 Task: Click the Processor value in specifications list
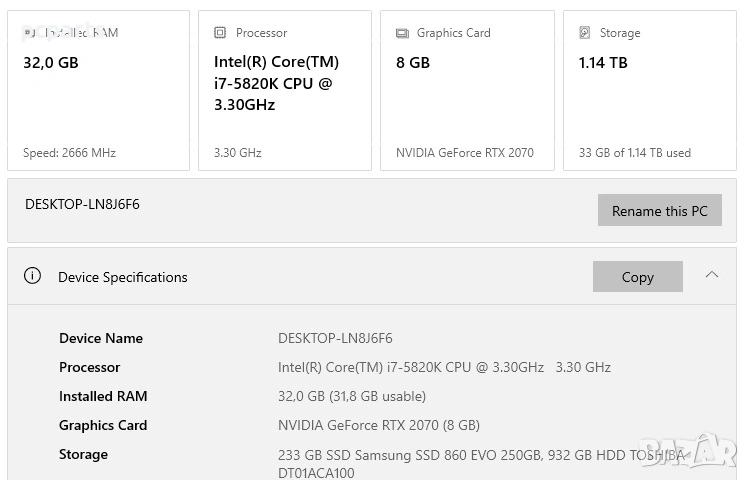[x=444, y=367]
